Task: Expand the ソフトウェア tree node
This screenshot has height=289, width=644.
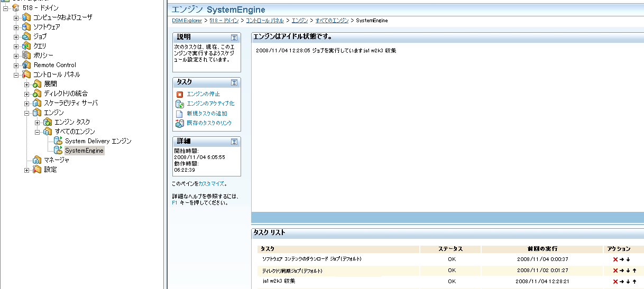Action: click(x=16, y=27)
